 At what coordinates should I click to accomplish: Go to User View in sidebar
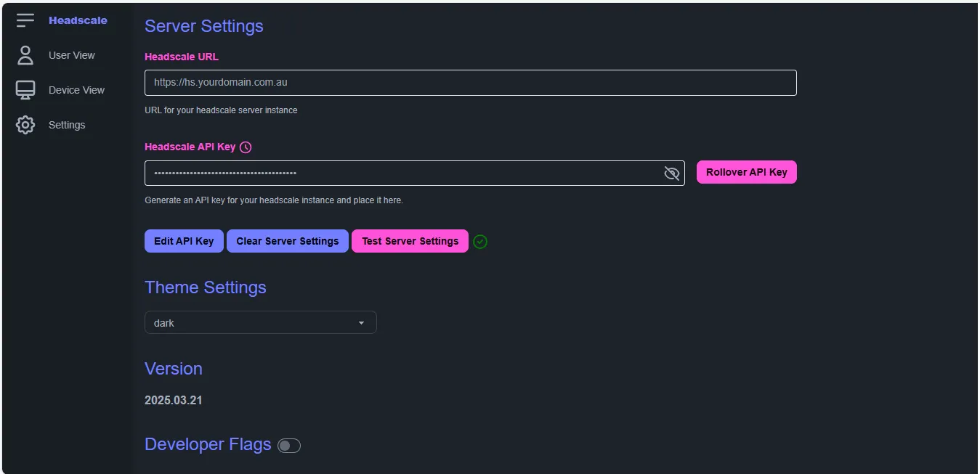coord(71,55)
